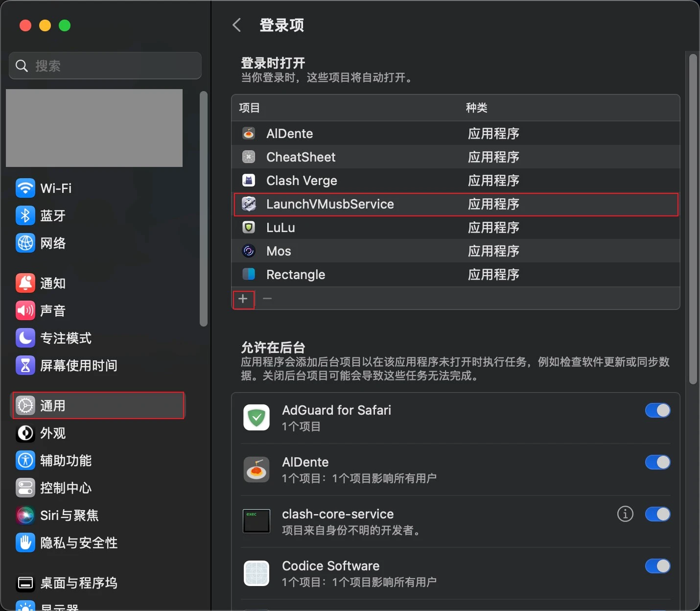Click the 控制中心 icon

25,488
